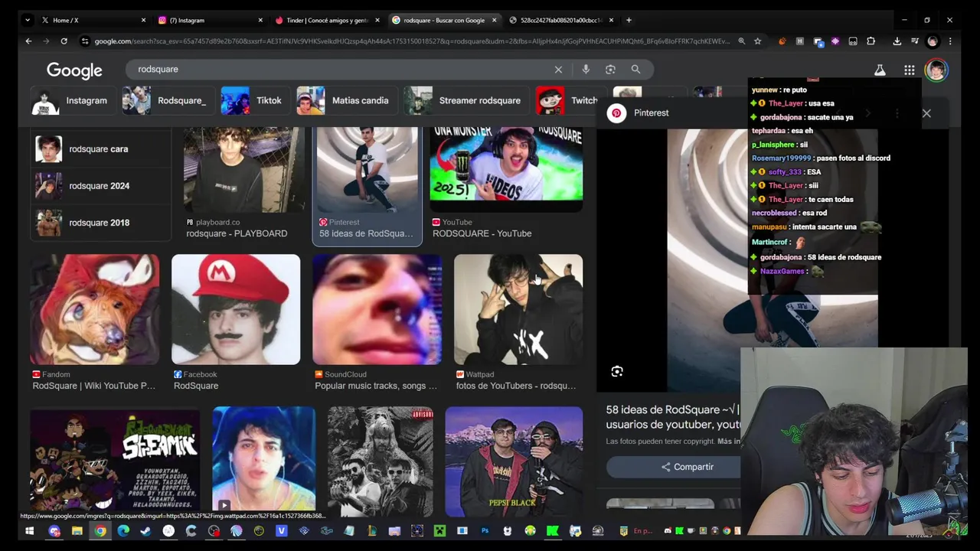Image resolution: width=980 pixels, height=551 pixels.
Task: Choose related search rodsquare 2024
Action: click(x=100, y=186)
